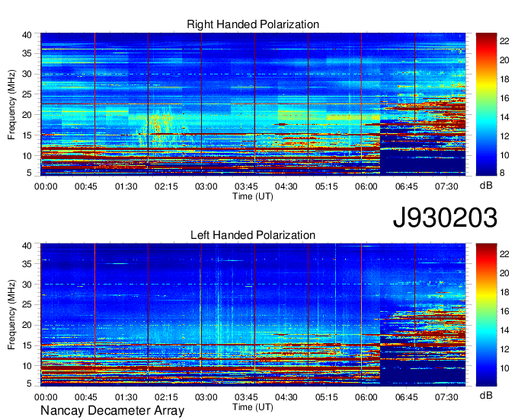Click the 8 value on the top color bar scale
This screenshot has width=518, height=420.
coord(502,173)
